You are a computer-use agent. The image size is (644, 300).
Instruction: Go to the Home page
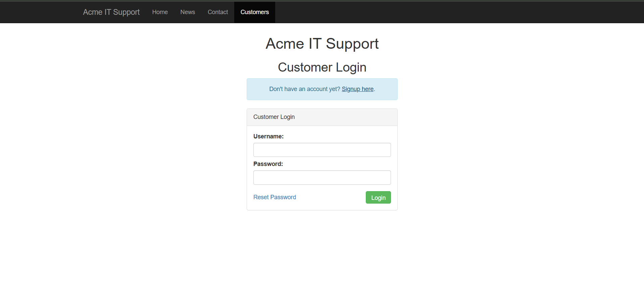point(160,12)
